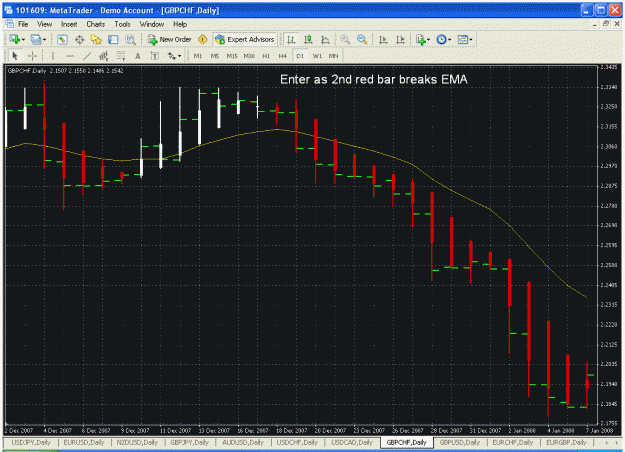
Task: Open the Data Window crosshair icon
Action: [79, 39]
